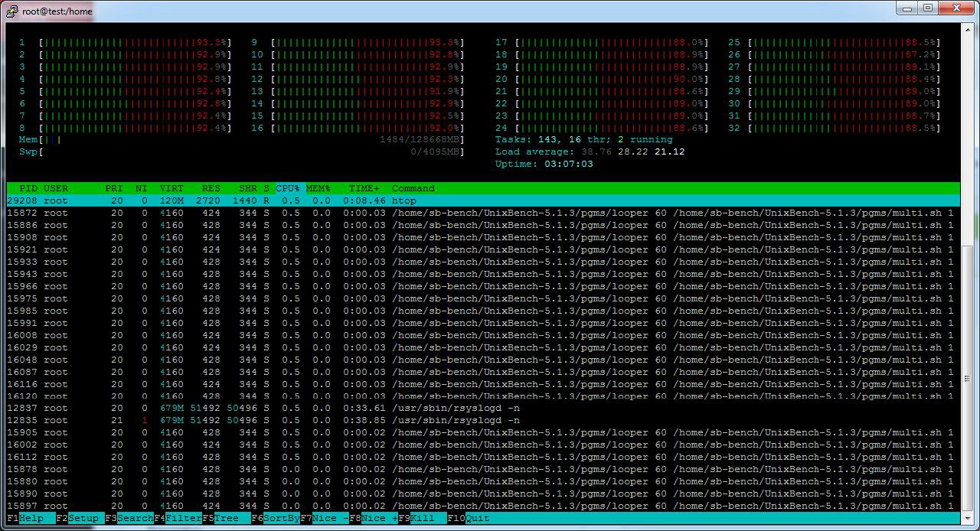The height and width of the screenshot is (531, 980).
Task: Sort by the PRI column header
Action: pyautogui.click(x=114, y=188)
